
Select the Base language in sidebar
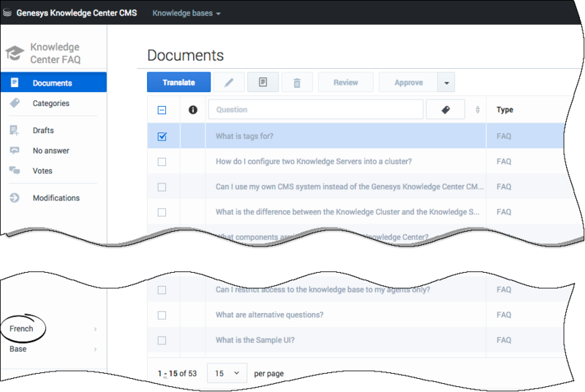click(x=18, y=349)
